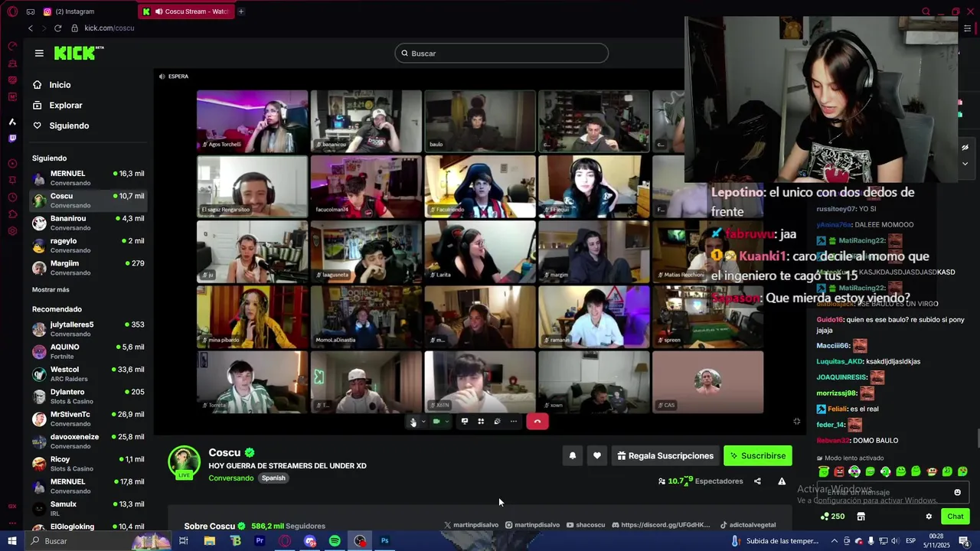This screenshot has width=980, height=551.
Task: Open chat settings gear icon
Action: (x=929, y=517)
